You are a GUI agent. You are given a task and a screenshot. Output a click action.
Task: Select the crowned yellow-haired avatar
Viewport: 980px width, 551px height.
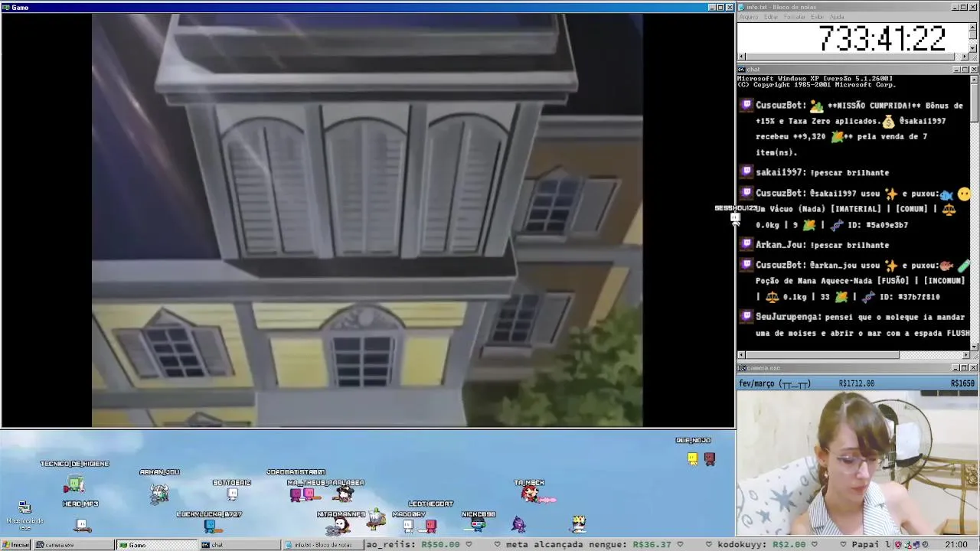[579, 523]
